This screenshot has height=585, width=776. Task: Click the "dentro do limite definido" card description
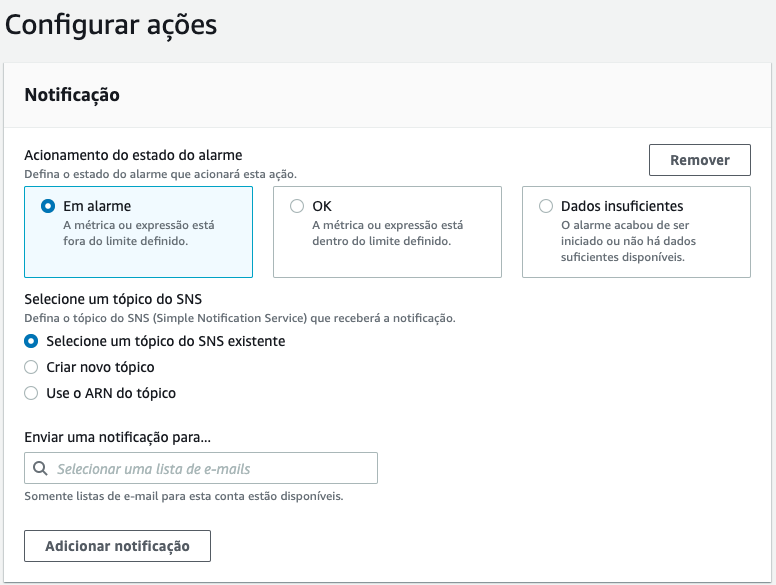coord(382,241)
